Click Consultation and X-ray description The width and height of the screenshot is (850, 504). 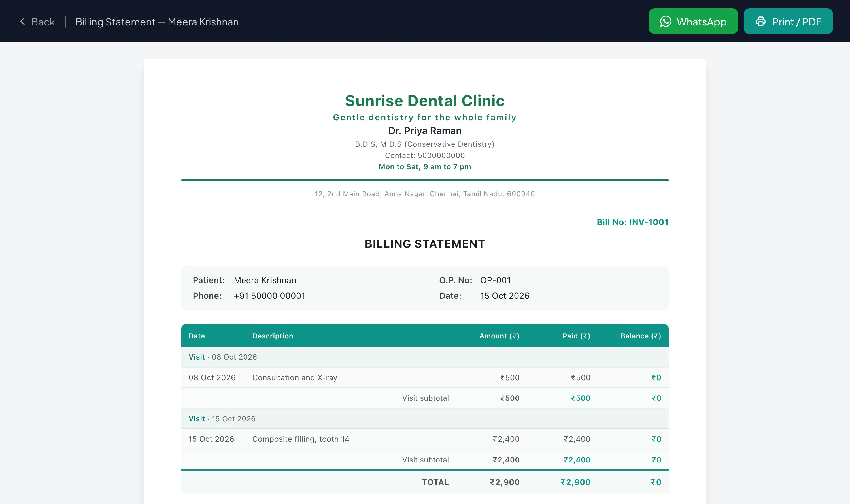[x=295, y=378]
